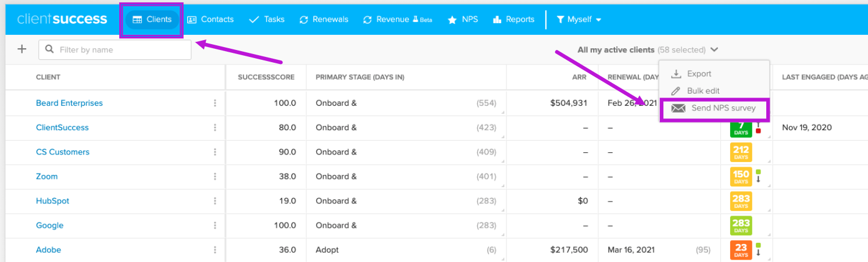The height and width of the screenshot is (262, 868).
Task: Focus the Filter by name search field
Action: 115,49
